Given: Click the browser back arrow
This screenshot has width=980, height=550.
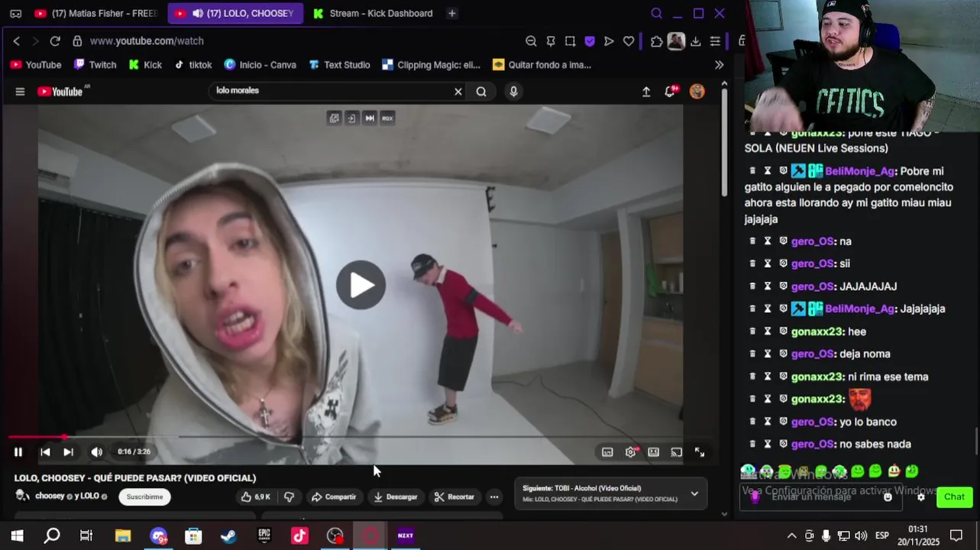Looking at the screenshot, I should click(x=16, y=41).
